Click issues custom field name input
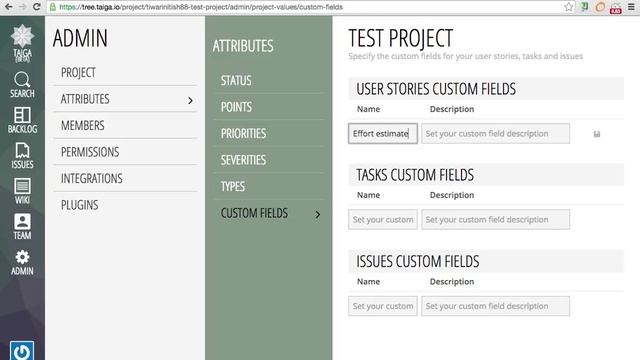This screenshot has width=640, height=360. [383, 306]
